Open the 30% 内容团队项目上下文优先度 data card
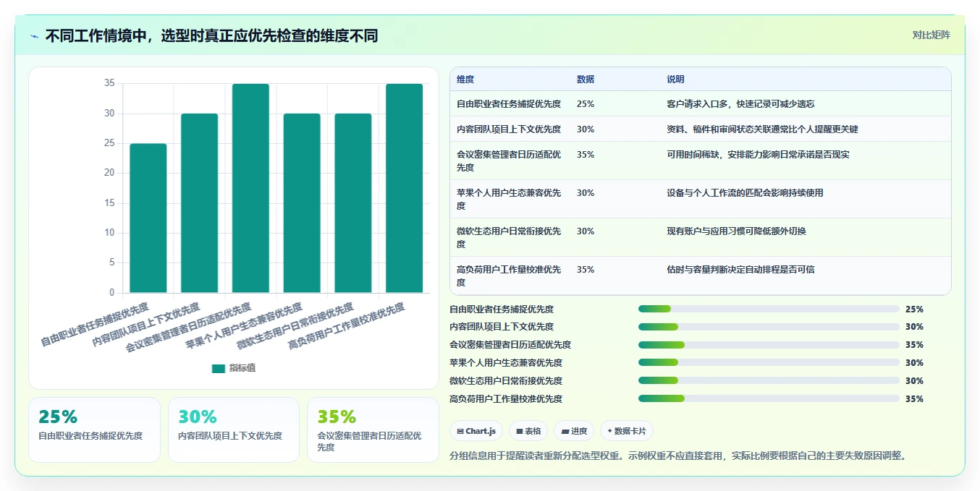The height and width of the screenshot is (491, 980). (x=234, y=430)
